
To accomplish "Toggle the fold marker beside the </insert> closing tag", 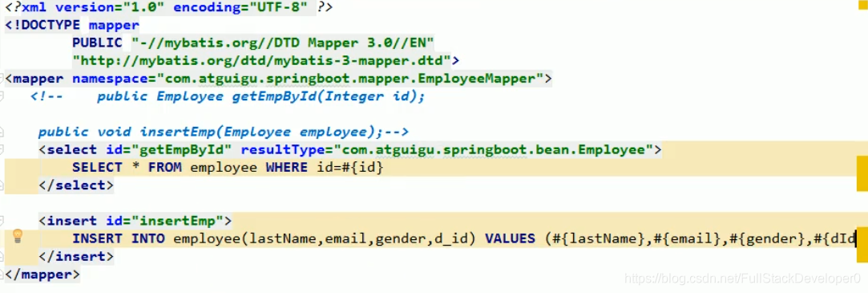I will tap(2, 256).
